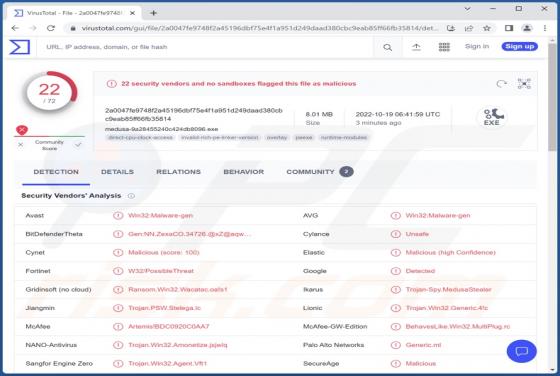Screen dimensions: 560x376
Task: Toggle the browser side panel icon
Action: click(509, 28)
